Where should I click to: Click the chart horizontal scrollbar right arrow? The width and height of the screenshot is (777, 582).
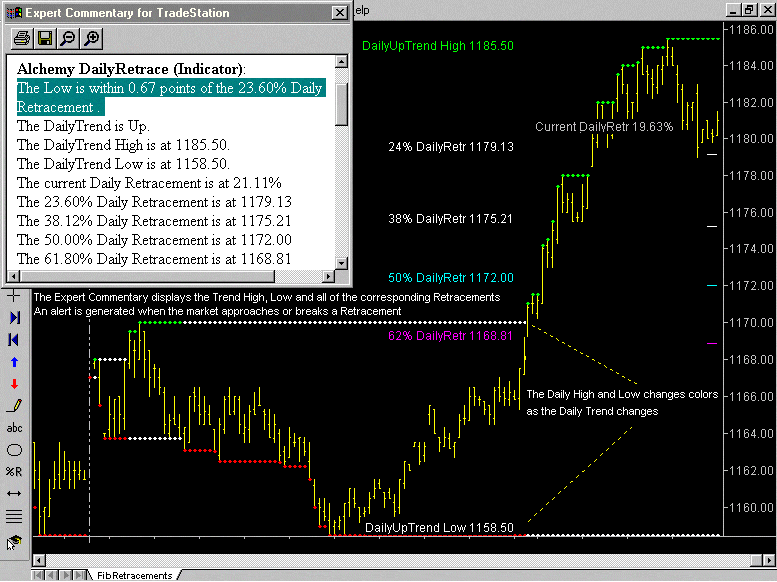point(770,561)
